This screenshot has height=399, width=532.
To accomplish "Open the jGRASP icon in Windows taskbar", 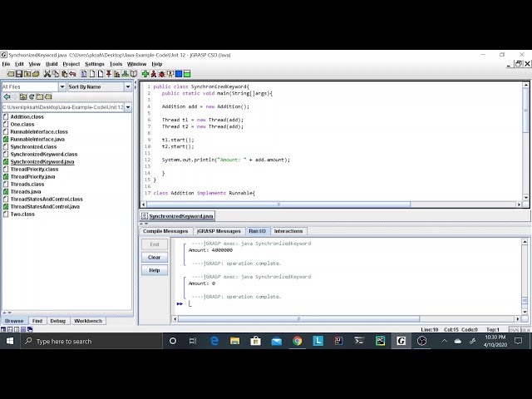I will coord(401,341).
